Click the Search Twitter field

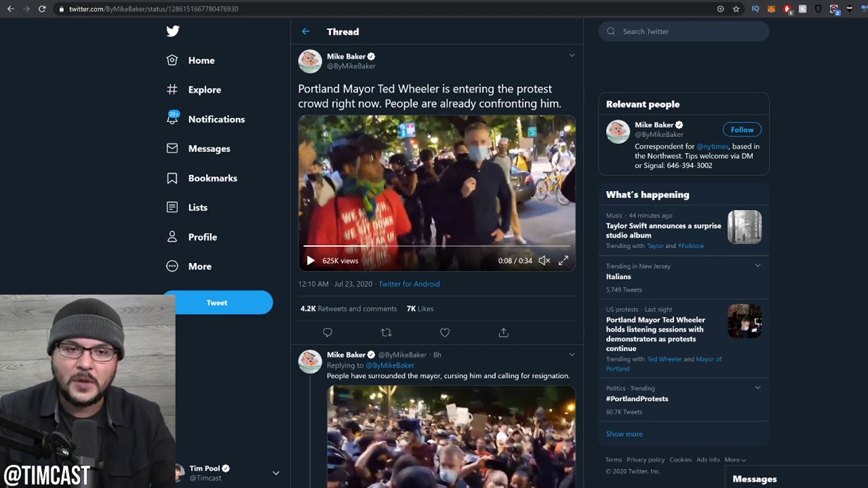pos(685,31)
